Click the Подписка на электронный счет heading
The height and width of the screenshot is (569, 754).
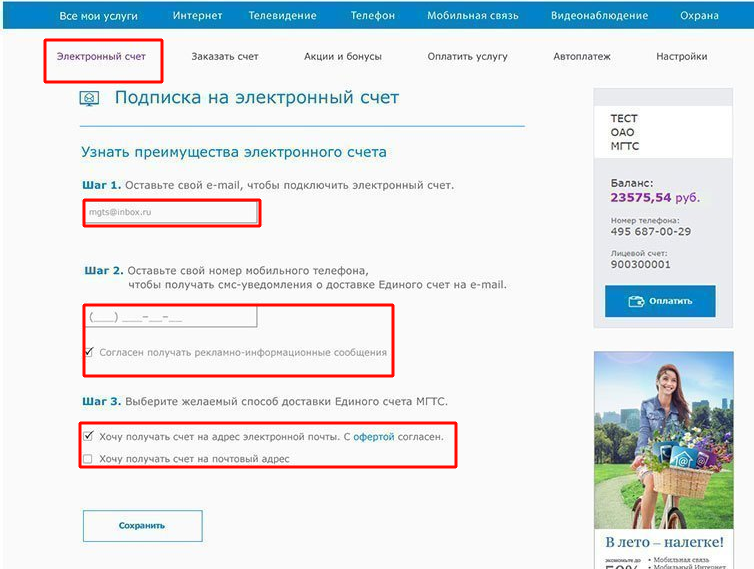pyautogui.click(x=257, y=98)
